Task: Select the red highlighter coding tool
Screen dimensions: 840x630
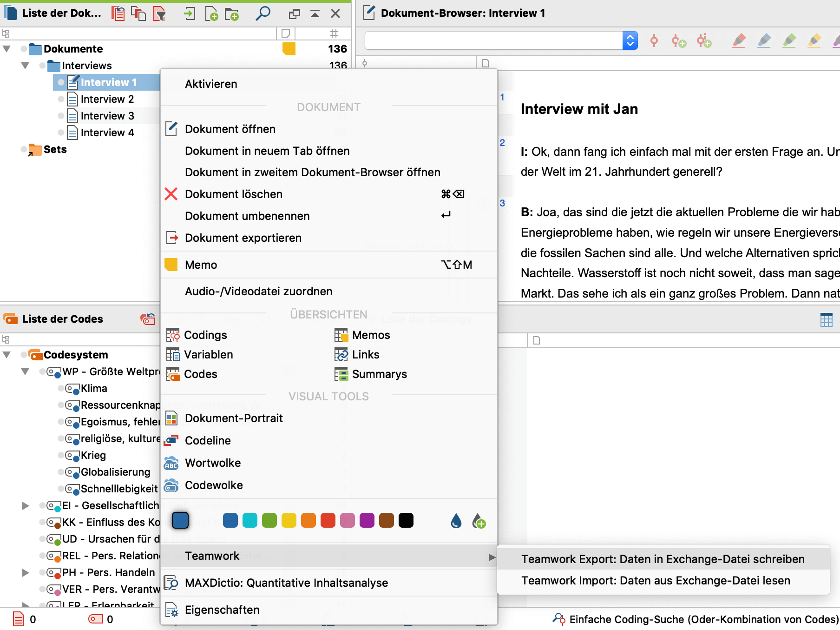Action: [x=739, y=40]
